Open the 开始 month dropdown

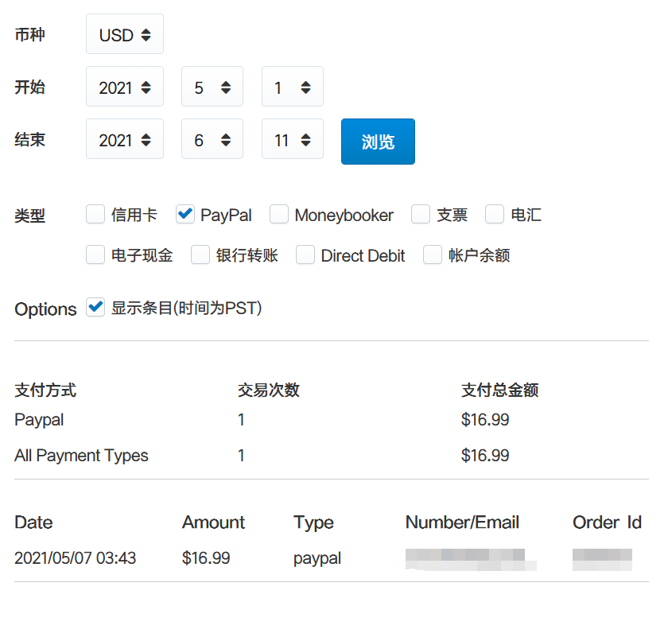(212, 87)
